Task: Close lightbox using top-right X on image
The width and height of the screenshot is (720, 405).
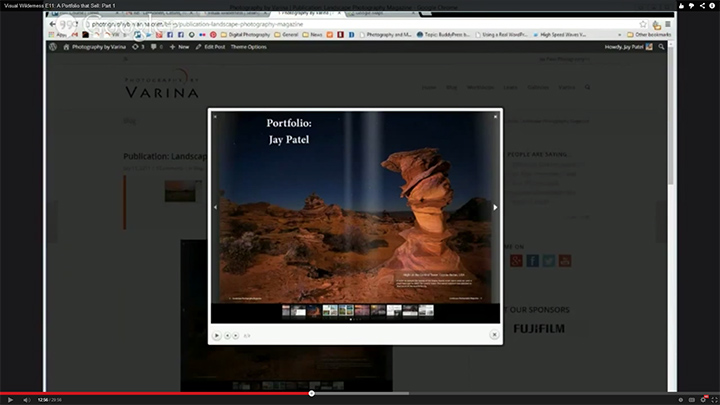Action: pyautogui.click(x=495, y=117)
